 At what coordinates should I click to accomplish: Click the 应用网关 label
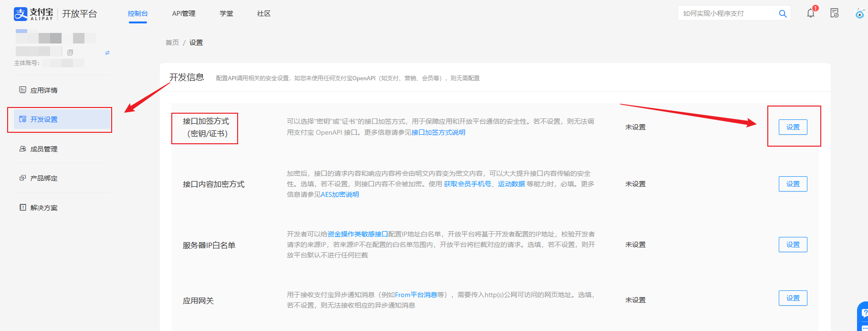click(198, 300)
